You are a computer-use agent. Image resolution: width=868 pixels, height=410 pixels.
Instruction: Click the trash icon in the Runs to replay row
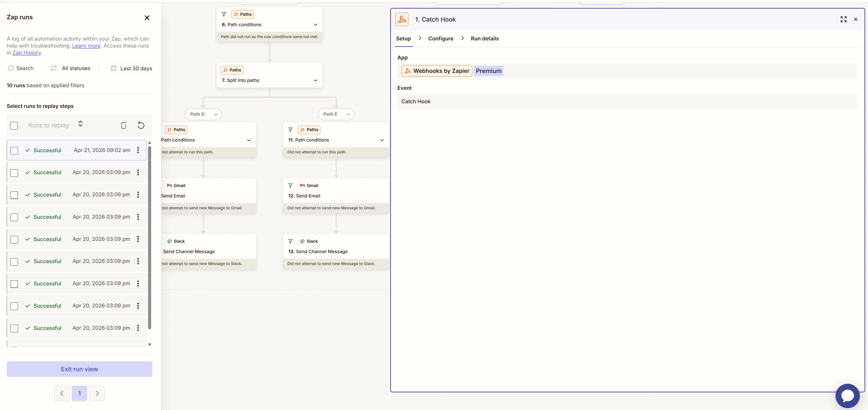[124, 125]
